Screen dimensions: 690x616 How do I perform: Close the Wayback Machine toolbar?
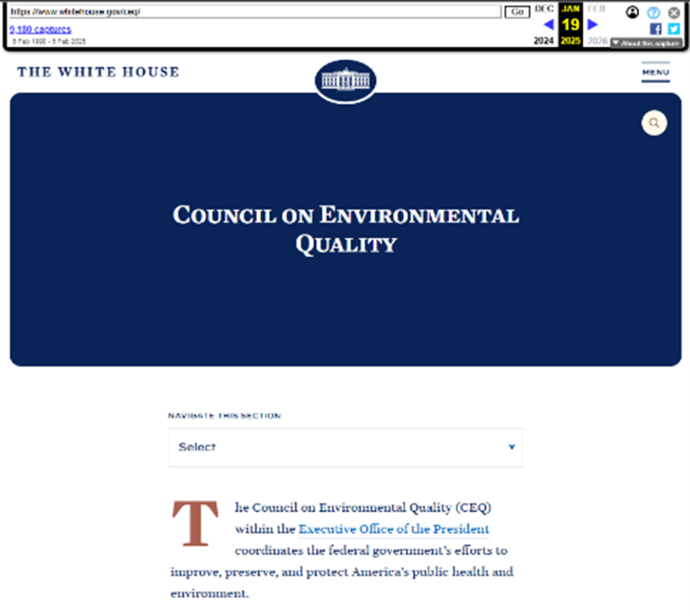674,13
